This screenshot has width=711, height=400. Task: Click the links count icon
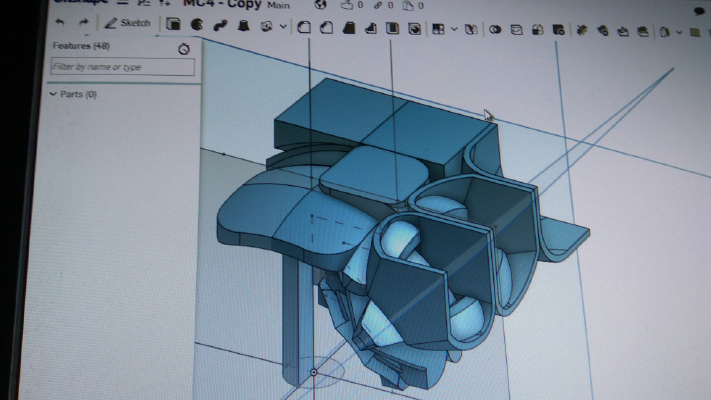tap(378, 5)
